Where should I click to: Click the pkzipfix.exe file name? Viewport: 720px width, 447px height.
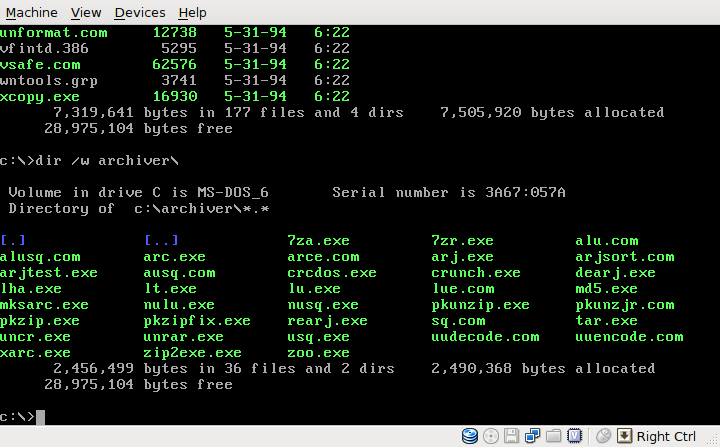(x=197, y=321)
